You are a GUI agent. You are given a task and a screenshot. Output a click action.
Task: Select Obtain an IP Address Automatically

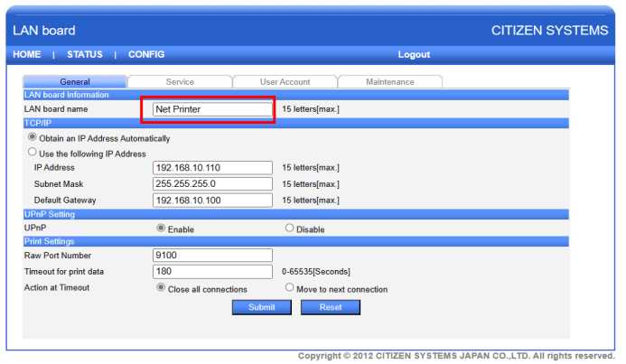click(33, 138)
